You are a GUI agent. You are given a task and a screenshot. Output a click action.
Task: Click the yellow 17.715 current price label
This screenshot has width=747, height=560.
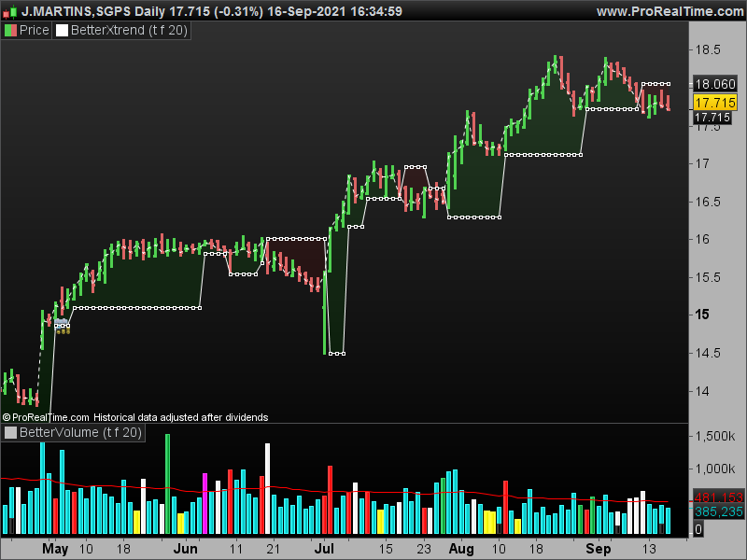(x=715, y=103)
